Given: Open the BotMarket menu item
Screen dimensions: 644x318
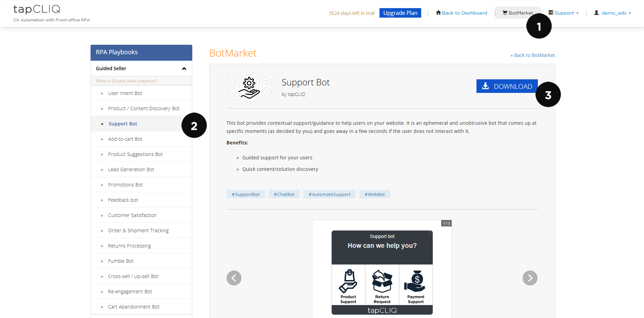Looking at the screenshot, I should (518, 13).
